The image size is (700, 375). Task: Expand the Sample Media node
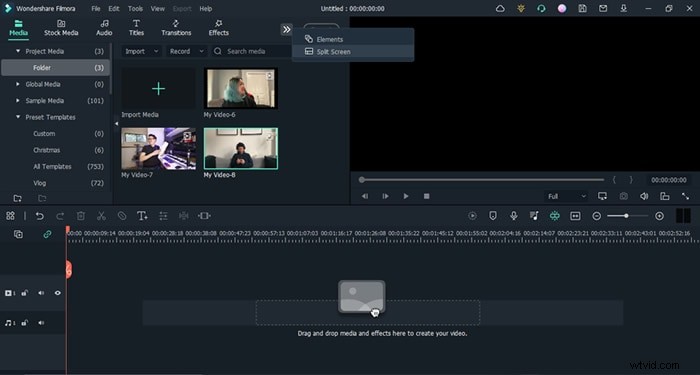(x=18, y=101)
